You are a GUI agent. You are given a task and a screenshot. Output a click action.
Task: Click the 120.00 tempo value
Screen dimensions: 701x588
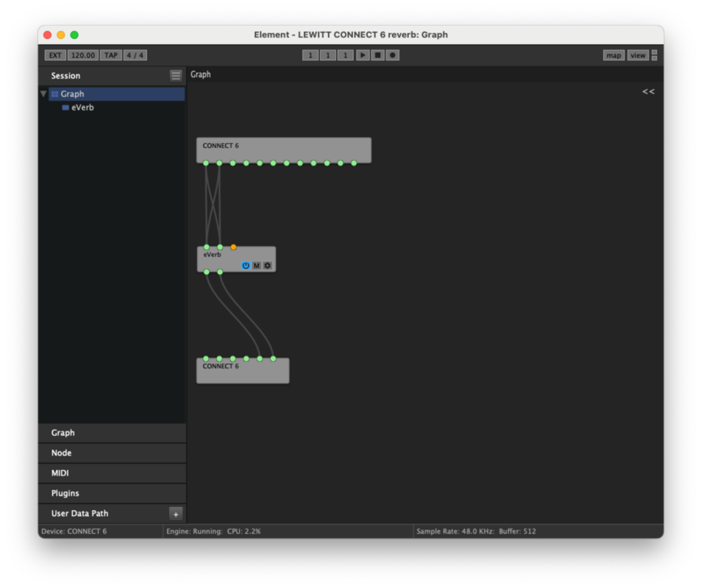(x=83, y=55)
